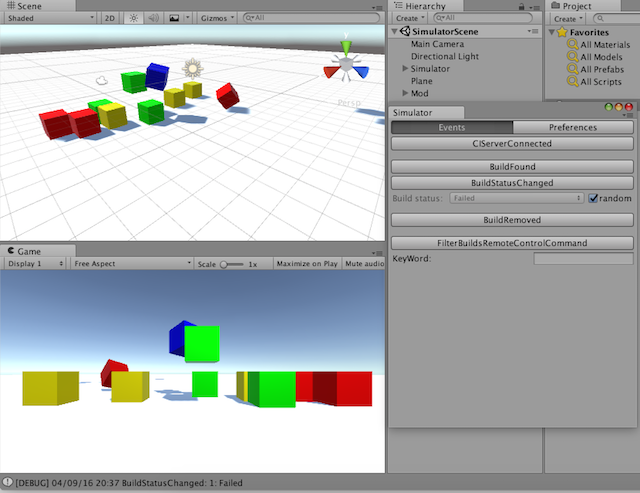Open the Free Aspect dropdown
640x493 pixels.
(x=132, y=264)
